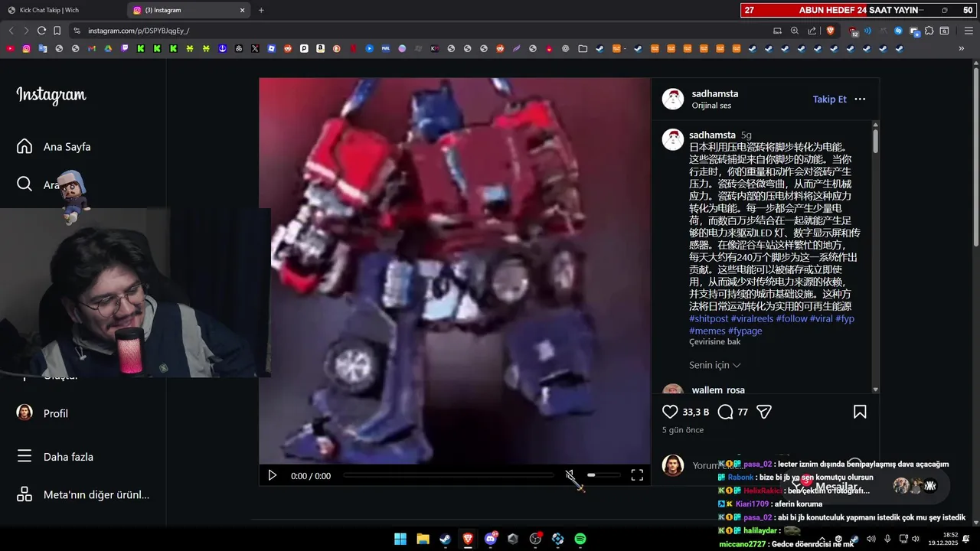Click the zoom magnifier icon in address bar

pyautogui.click(x=795, y=31)
